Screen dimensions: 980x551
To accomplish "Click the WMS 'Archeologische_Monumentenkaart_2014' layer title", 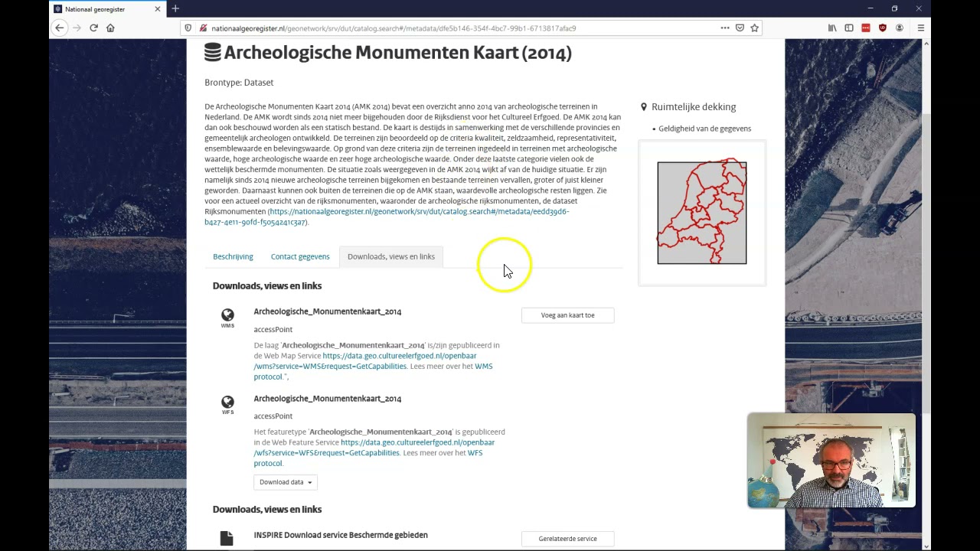I will (x=328, y=311).
